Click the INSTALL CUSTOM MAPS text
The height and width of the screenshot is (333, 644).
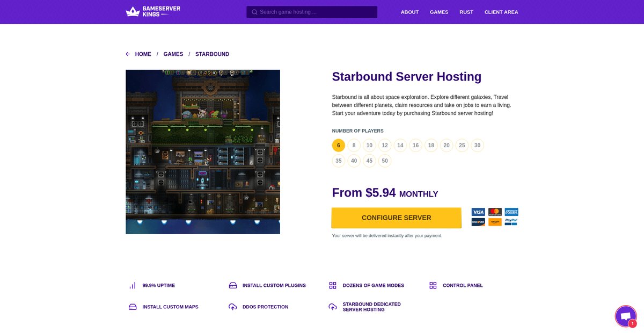tap(170, 307)
